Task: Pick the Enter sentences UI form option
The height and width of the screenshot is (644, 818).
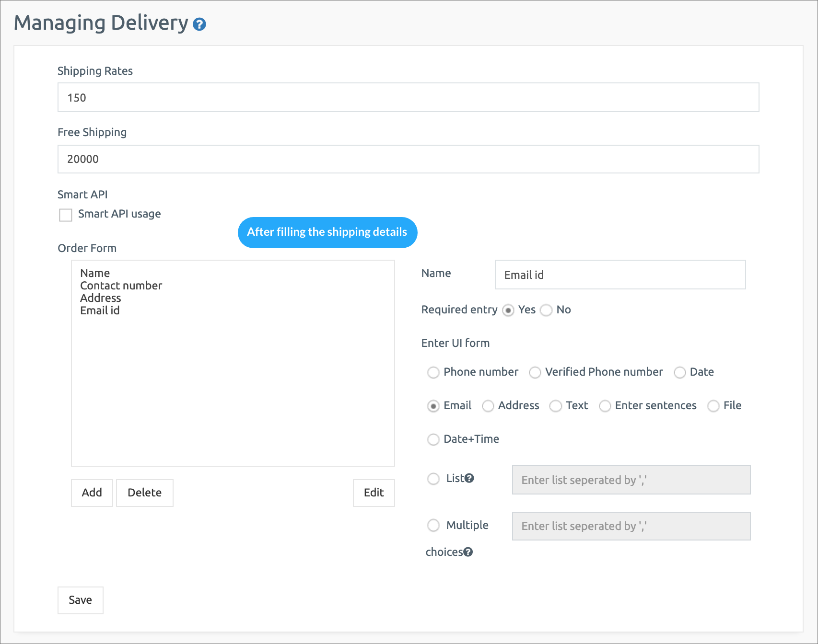Action: click(x=605, y=406)
